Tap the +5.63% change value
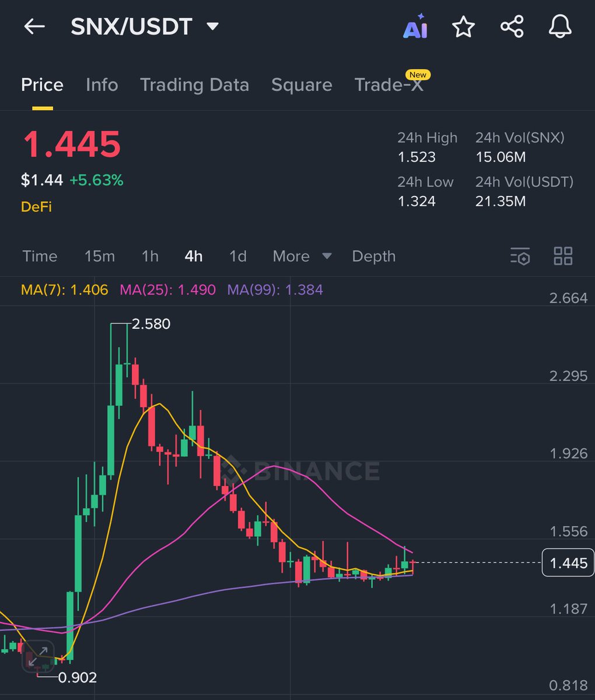 point(96,180)
